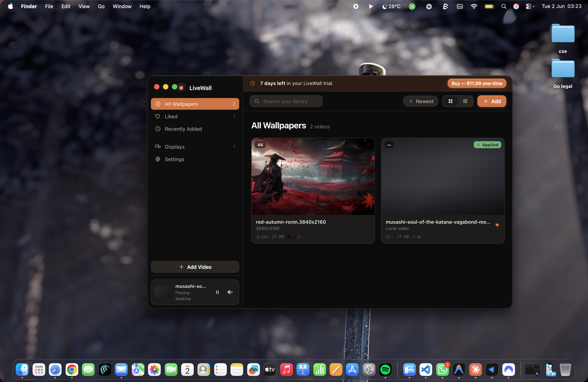
Task: Click the Shazam icon in menu bar
Action: [429, 6]
